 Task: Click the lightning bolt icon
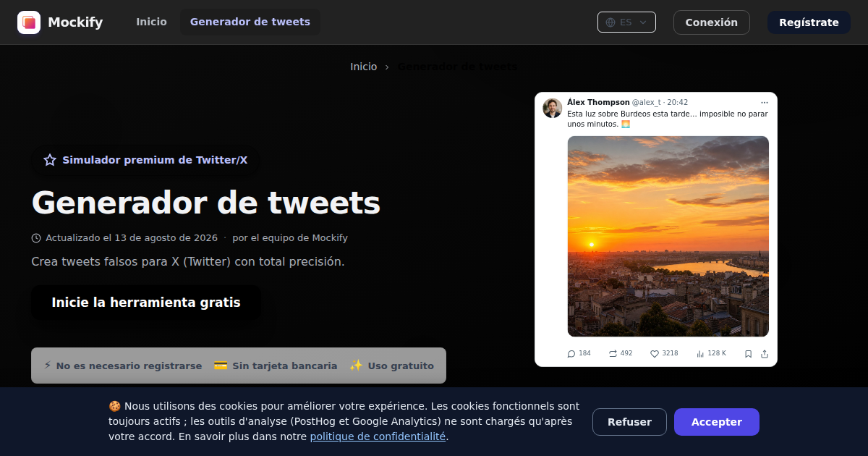coord(48,366)
